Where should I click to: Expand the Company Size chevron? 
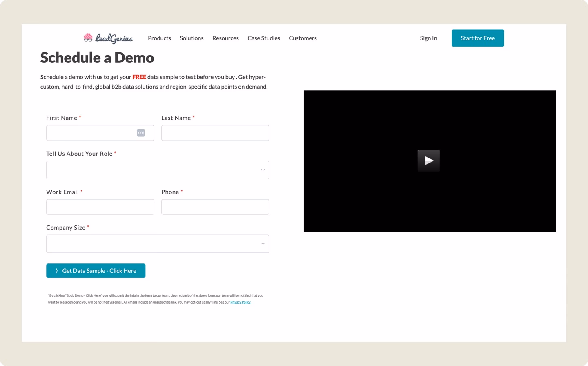(263, 243)
